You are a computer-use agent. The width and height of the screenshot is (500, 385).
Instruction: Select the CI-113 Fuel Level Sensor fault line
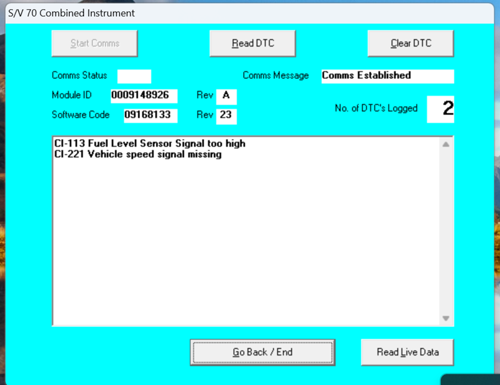[x=150, y=143]
